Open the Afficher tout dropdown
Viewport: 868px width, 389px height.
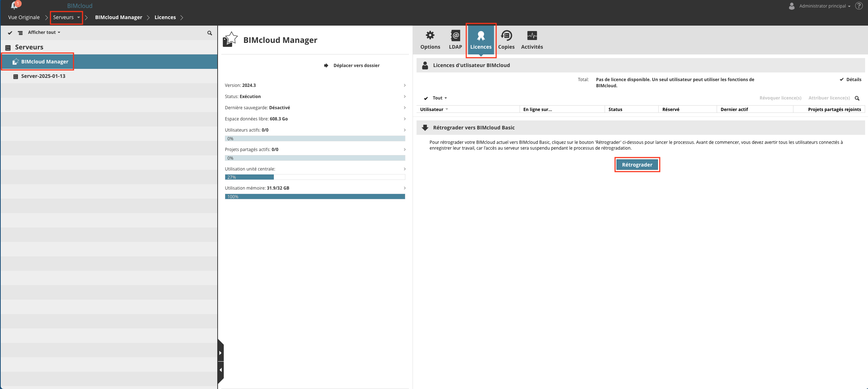[x=44, y=32]
